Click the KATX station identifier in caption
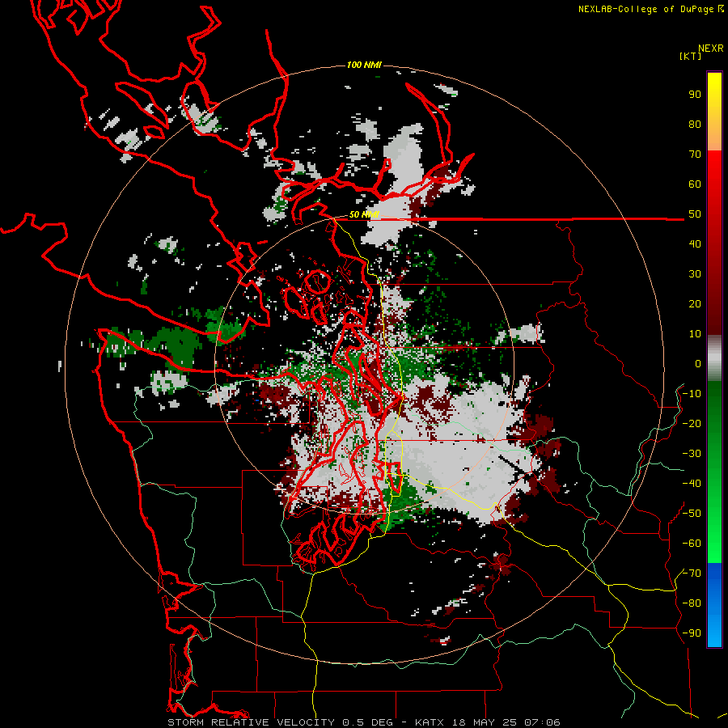The width and height of the screenshot is (728, 728). (x=430, y=722)
